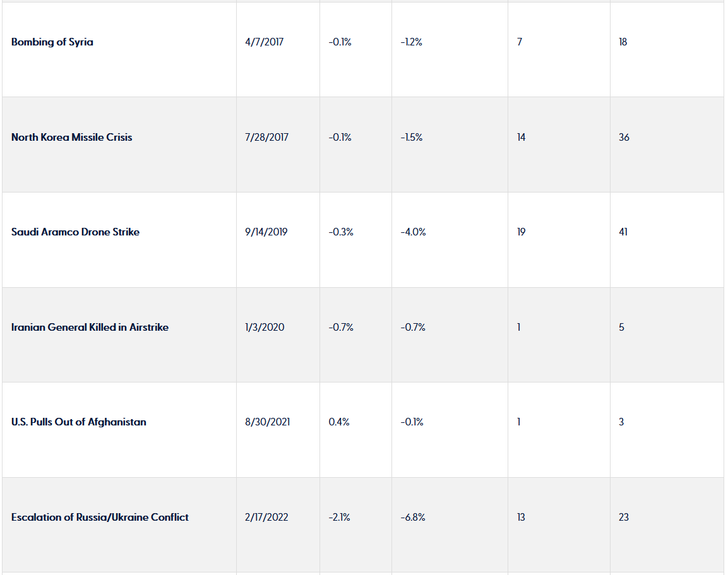Select the -2.1% value in Russia/Ukraine row
The height and width of the screenshot is (575, 728).
pos(340,518)
